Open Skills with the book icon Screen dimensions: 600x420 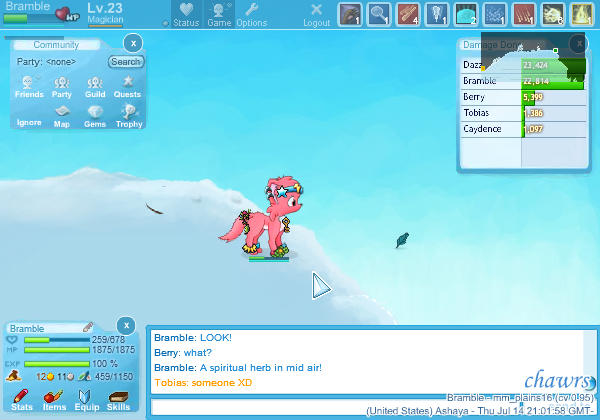tap(118, 400)
